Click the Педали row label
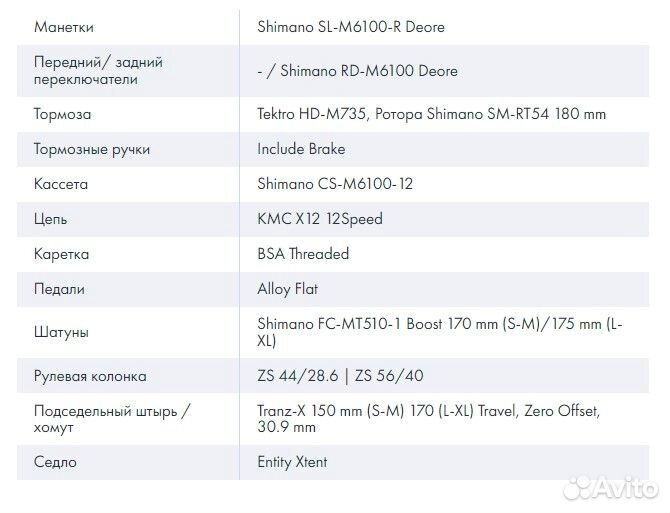The width and height of the screenshot is (670, 513). coord(59,289)
